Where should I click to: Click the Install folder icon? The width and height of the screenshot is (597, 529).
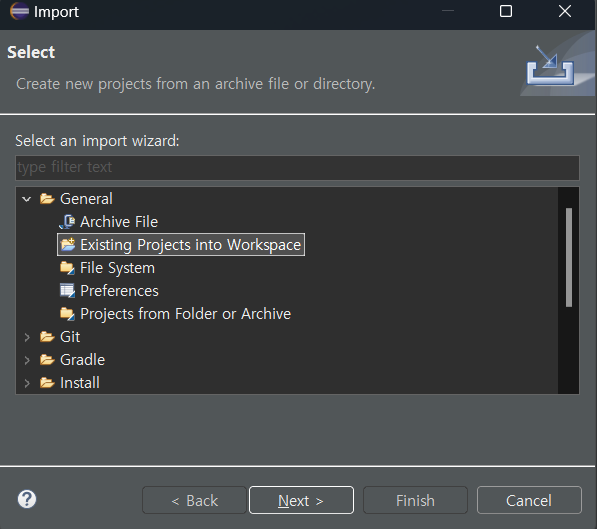click(x=47, y=382)
